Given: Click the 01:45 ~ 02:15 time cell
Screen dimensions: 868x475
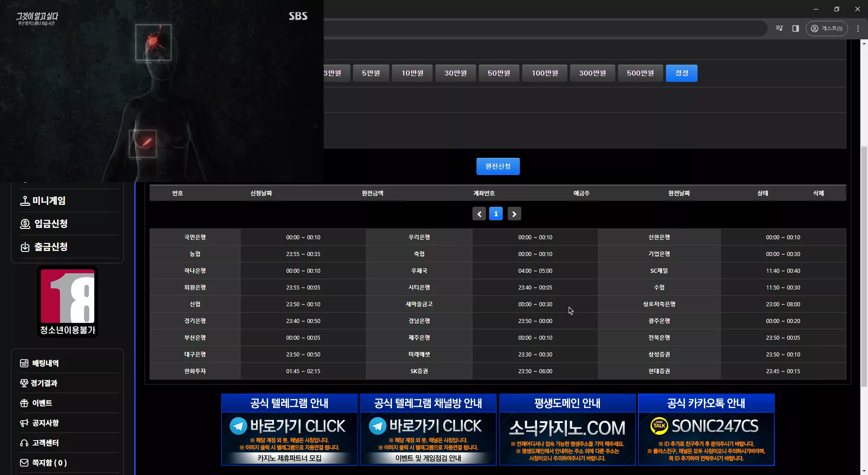Looking at the screenshot, I should pyautogui.click(x=303, y=371).
